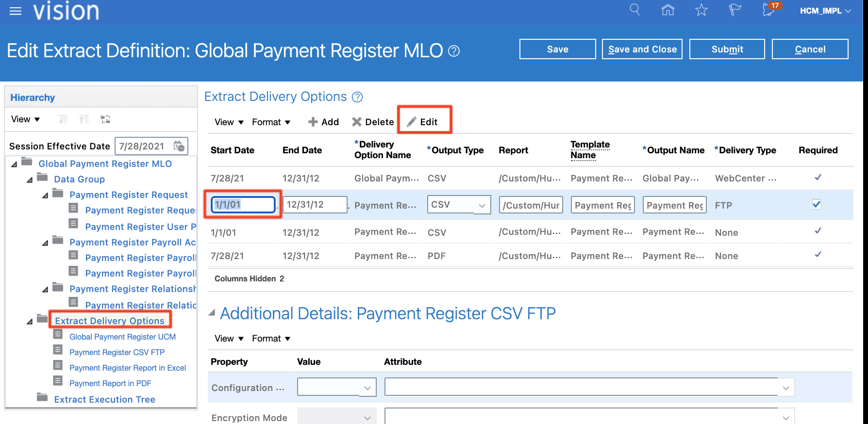The width and height of the screenshot is (868, 424).
Task: Select Payment Report in PDF document icon
Action: click(58, 381)
